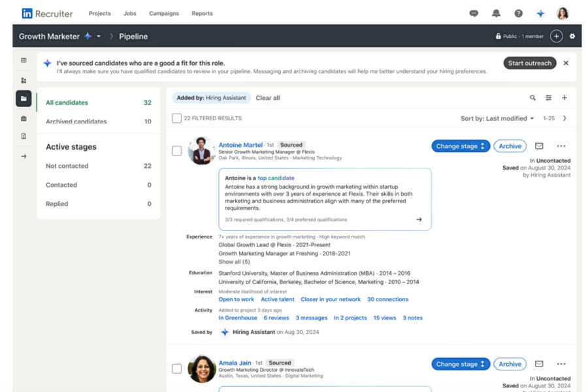Open the notifications bell
Screen dimensions: 588x392
(x=496, y=14)
